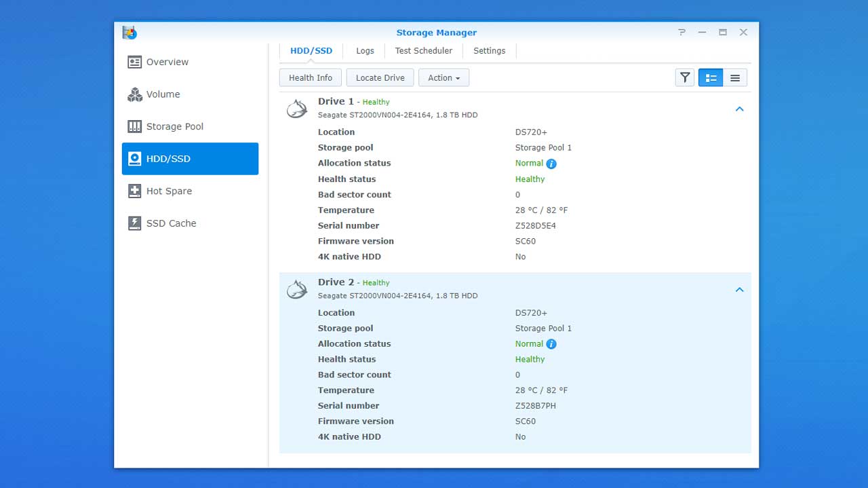Switch to the detailed card view icon
Viewport: 868px width, 488px height.
pos(711,77)
